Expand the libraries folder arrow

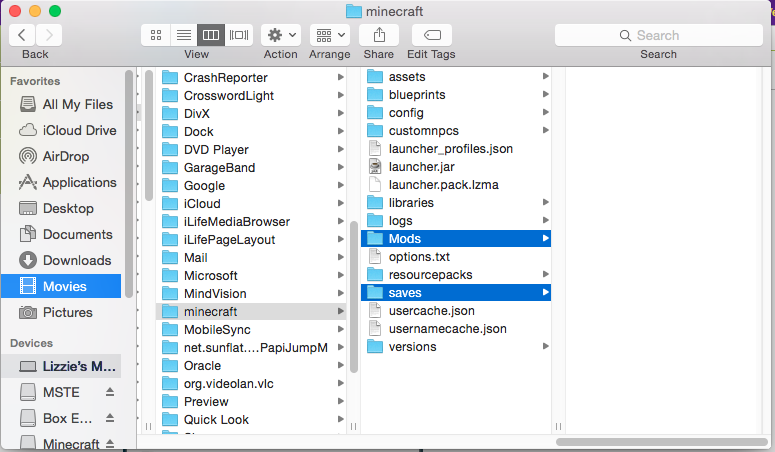pyautogui.click(x=546, y=203)
